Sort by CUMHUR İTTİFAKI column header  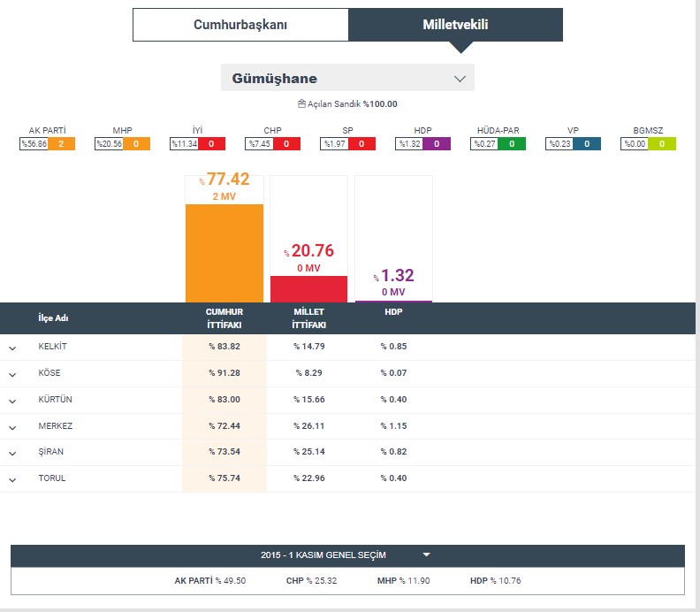(x=224, y=318)
